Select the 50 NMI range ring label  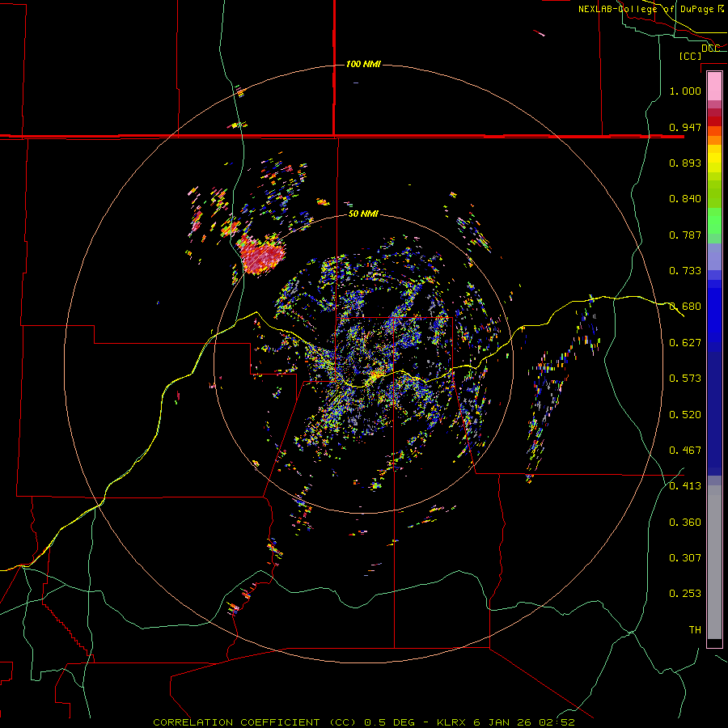pos(363,214)
